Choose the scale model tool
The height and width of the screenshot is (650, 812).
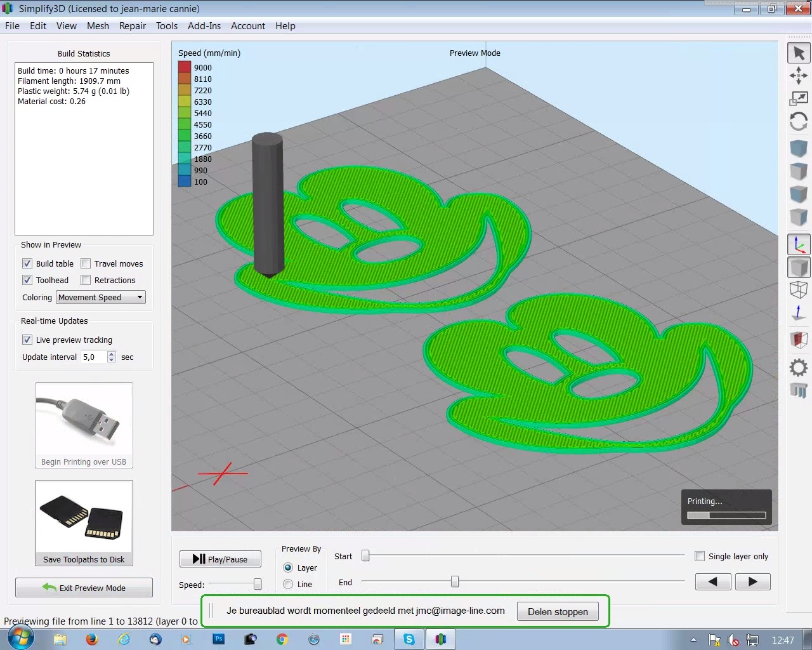[x=799, y=98]
